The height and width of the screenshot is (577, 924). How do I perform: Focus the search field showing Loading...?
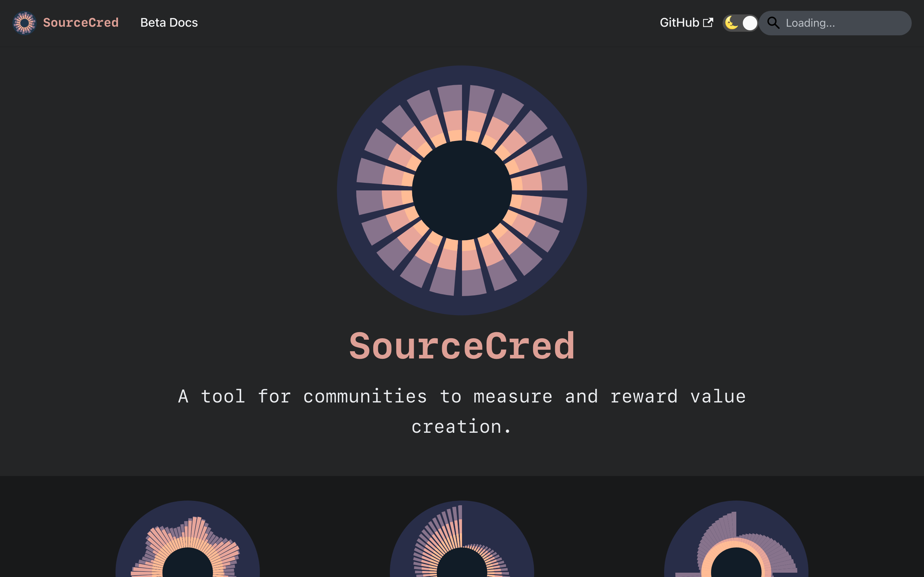pyautogui.click(x=840, y=23)
